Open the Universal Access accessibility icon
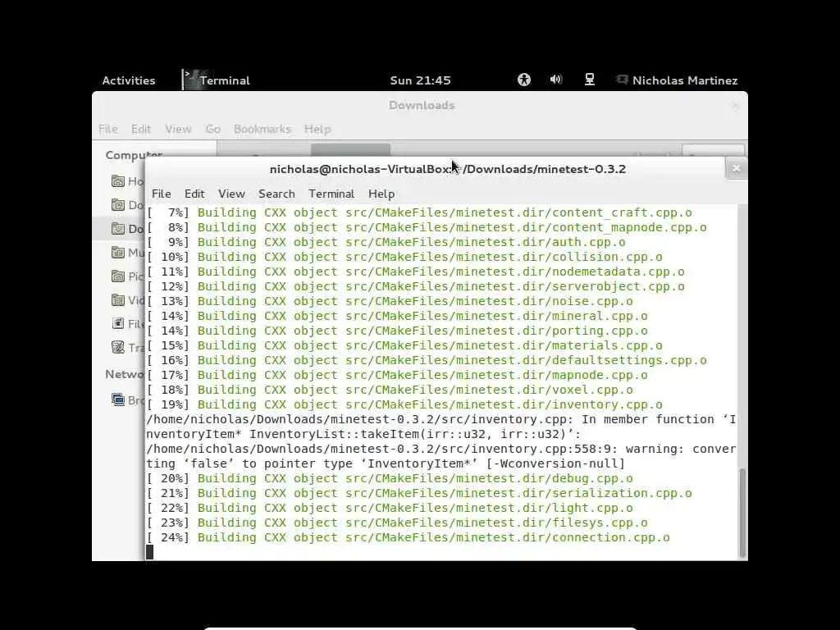Image resolution: width=840 pixels, height=630 pixels. click(524, 80)
